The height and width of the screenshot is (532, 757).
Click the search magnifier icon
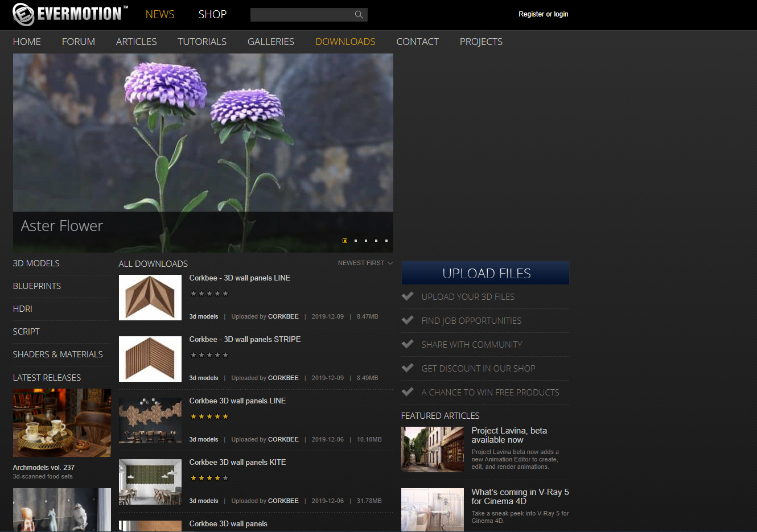pos(359,15)
